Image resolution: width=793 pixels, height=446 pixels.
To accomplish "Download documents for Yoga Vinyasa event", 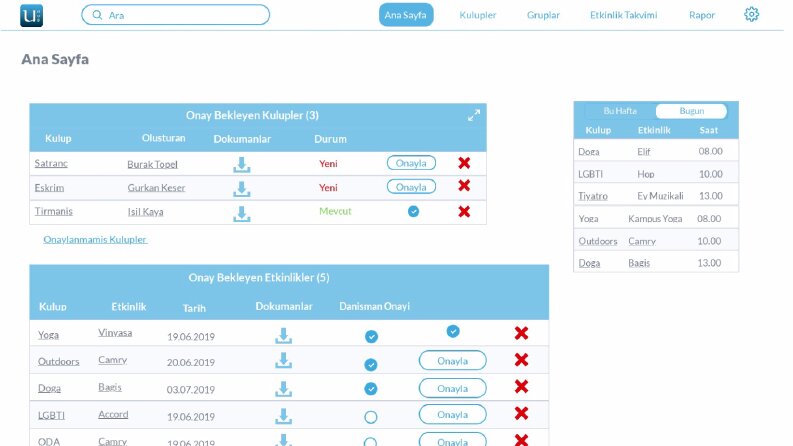I will (x=284, y=336).
